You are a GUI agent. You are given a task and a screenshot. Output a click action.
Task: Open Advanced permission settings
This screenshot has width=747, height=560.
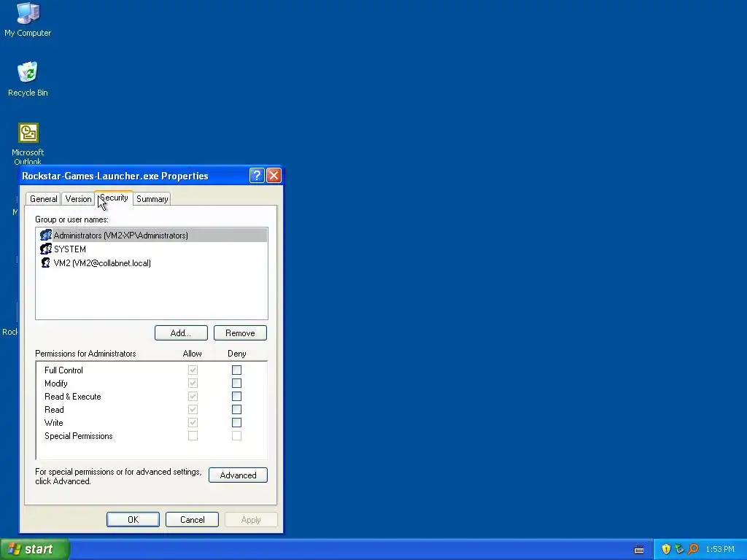click(239, 475)
